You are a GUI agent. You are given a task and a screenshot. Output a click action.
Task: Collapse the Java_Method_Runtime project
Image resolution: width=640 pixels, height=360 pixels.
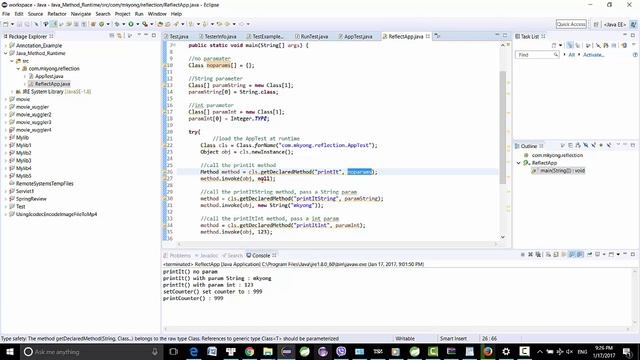(6, 53)
